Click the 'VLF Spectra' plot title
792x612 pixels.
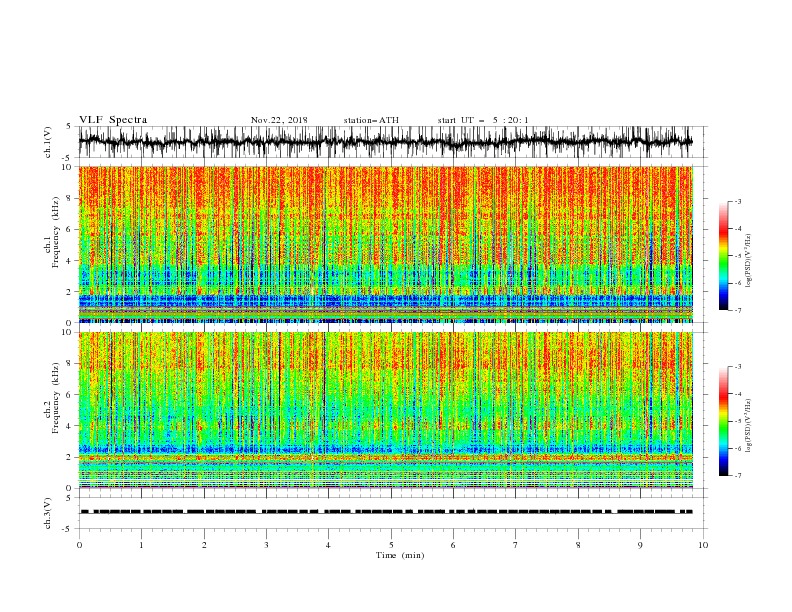(113, 120)
